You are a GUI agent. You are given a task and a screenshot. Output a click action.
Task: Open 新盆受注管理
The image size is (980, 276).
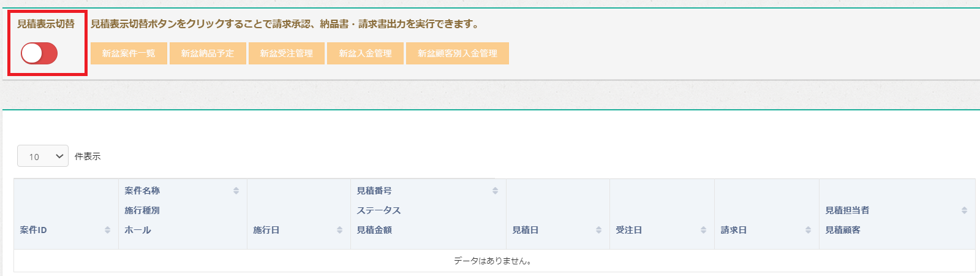pos(286,53)
